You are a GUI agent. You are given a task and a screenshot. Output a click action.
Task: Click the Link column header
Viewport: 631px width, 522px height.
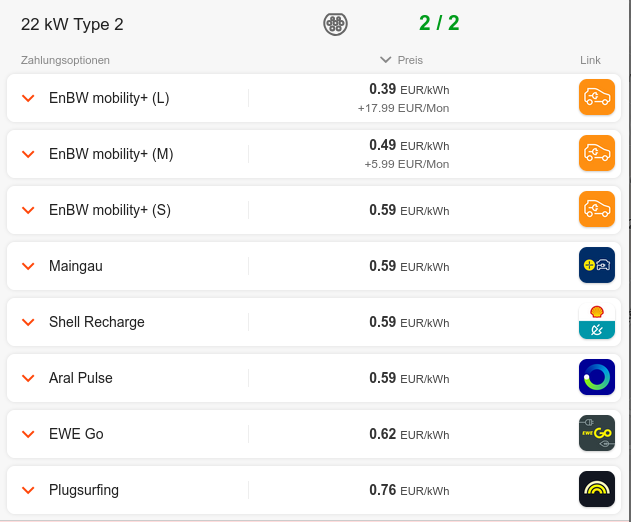coord(590,60)
